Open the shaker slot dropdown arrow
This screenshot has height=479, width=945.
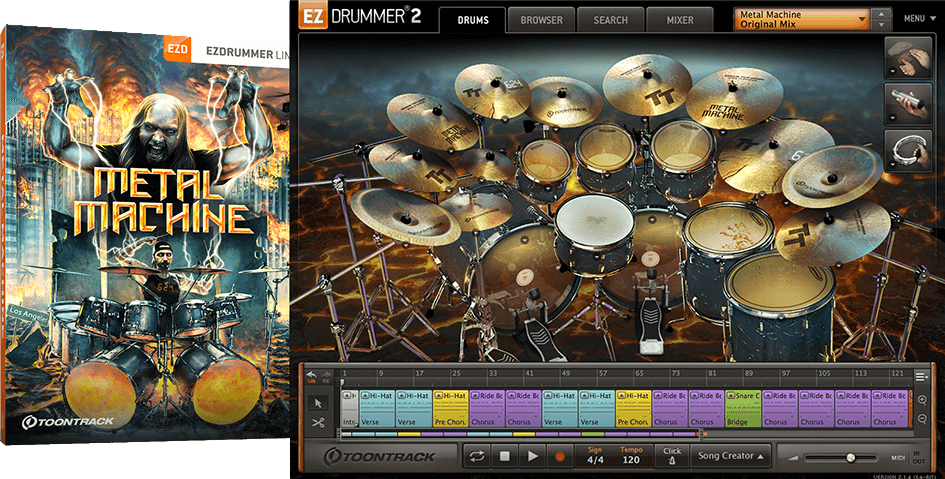(891, 118)
